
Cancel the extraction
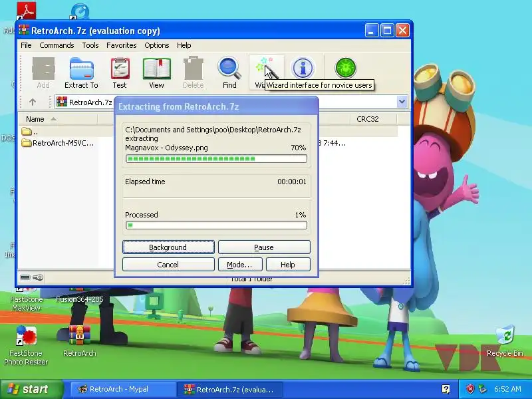point(168,264)
